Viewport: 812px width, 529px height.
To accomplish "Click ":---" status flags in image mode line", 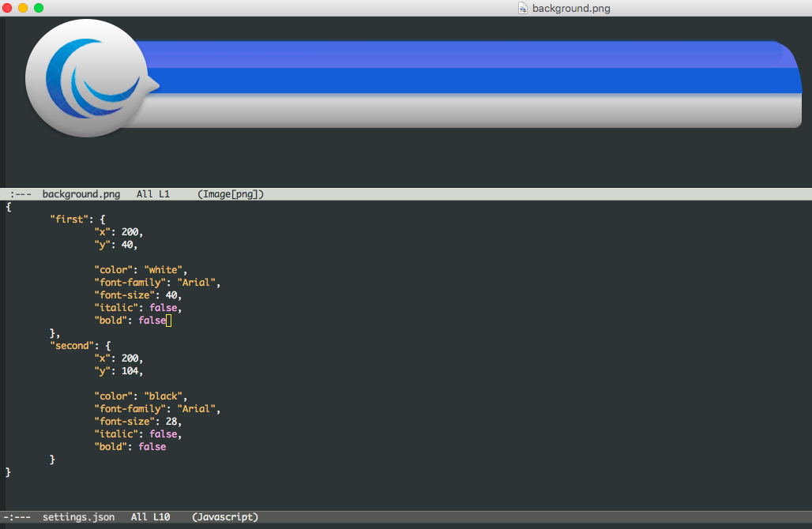I will click(x=21, y=194).
